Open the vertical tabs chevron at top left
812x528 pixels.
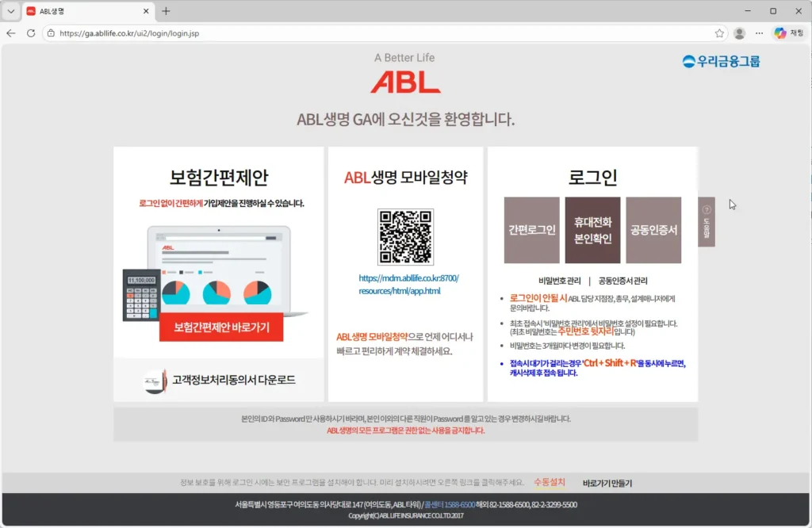pos(10,11)
